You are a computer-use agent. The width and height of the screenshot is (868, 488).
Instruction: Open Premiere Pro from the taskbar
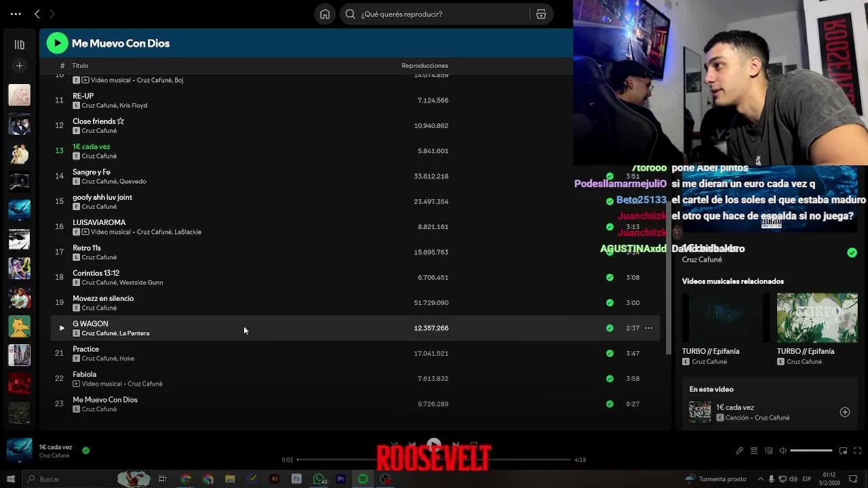coord(341,479)
